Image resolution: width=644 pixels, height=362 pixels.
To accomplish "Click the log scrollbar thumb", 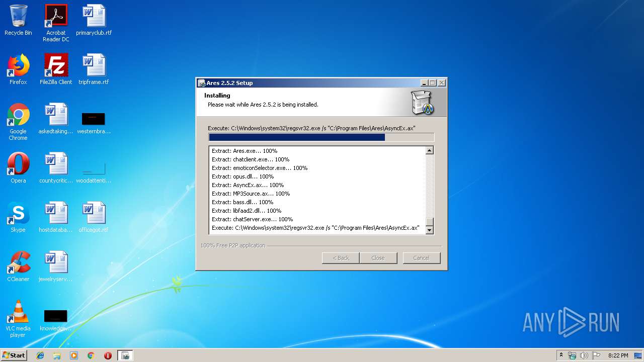I will (x=429, y=222).
